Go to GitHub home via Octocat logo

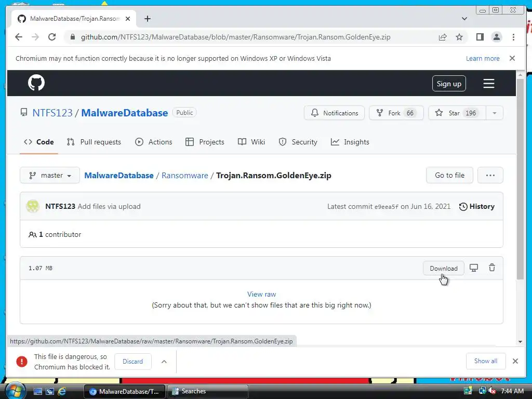36,83
